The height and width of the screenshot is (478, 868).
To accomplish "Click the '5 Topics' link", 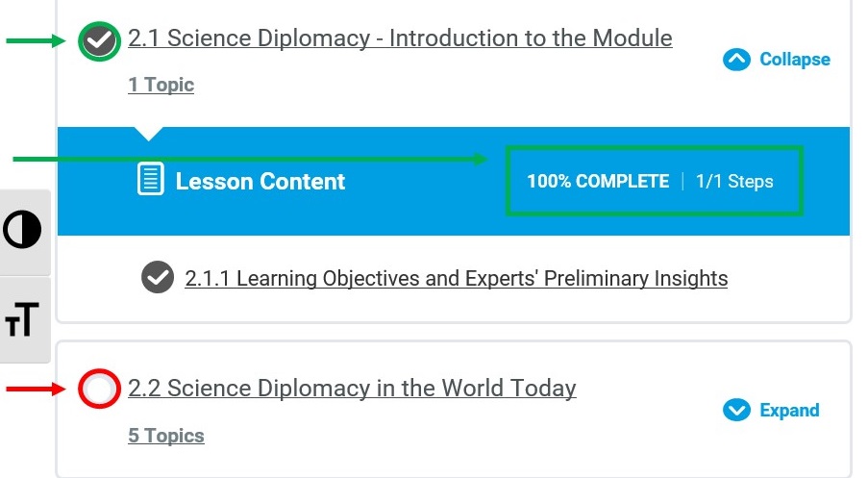I will coord(166,436).
